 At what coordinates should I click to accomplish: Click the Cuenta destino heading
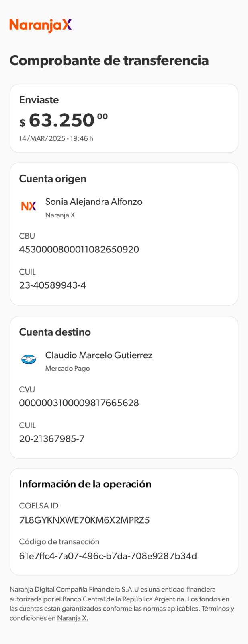(55, 332)
